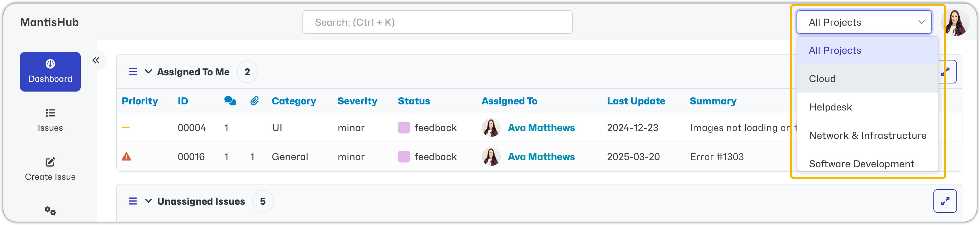Click Ava Matthews avatar in issue 00004 row

click(x=491, y=128)
